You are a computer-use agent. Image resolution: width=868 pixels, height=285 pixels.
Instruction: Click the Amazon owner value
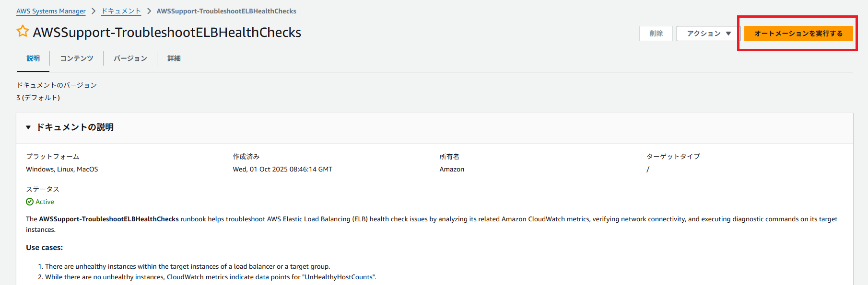[x=452, y=169]
